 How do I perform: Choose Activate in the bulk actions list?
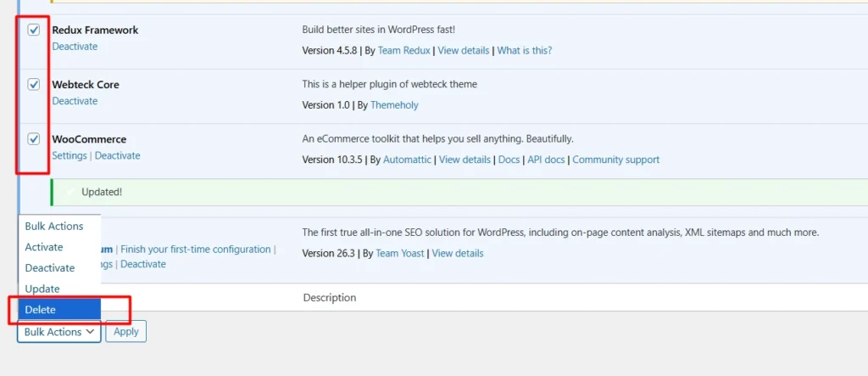[59, 247]
